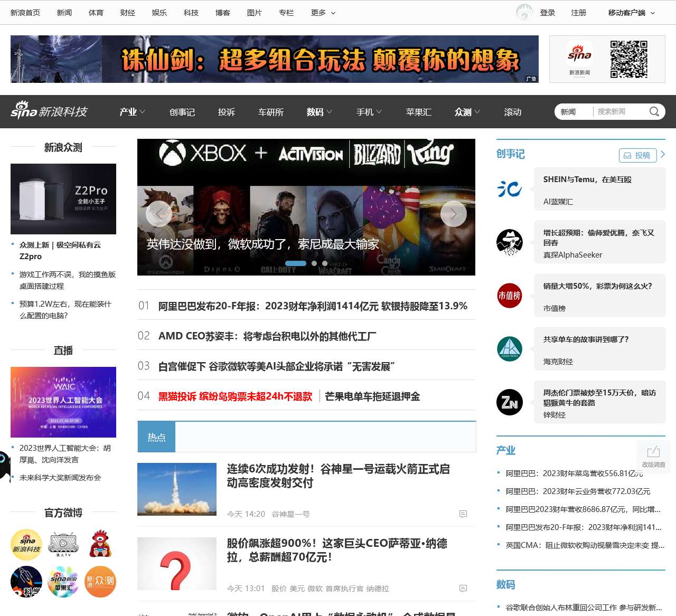
Task: Open the Z2Pro product thumbnail
Action: click(63, 199)
